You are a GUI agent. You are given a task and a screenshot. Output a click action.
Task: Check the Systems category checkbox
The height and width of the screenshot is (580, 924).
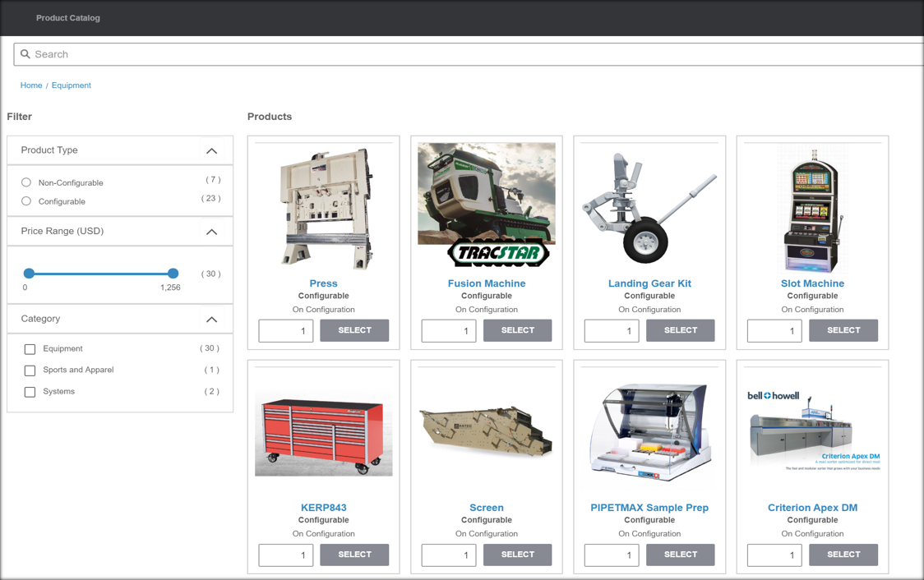30,392
